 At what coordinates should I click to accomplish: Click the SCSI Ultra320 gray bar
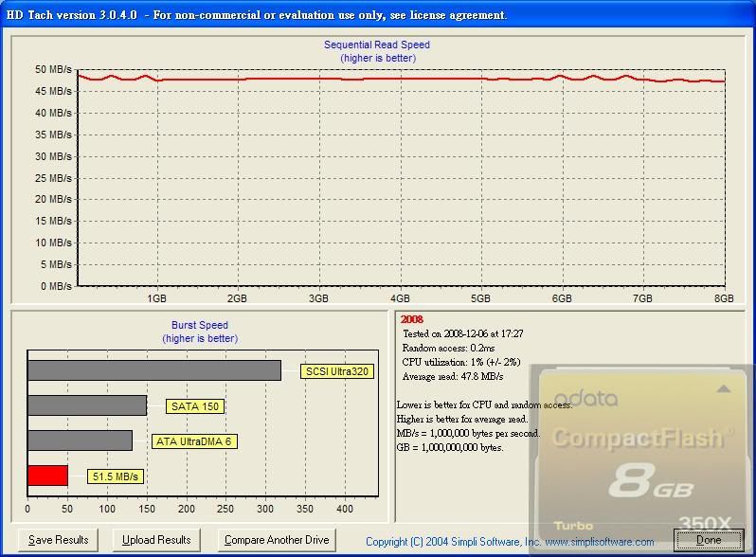(154, 370)
